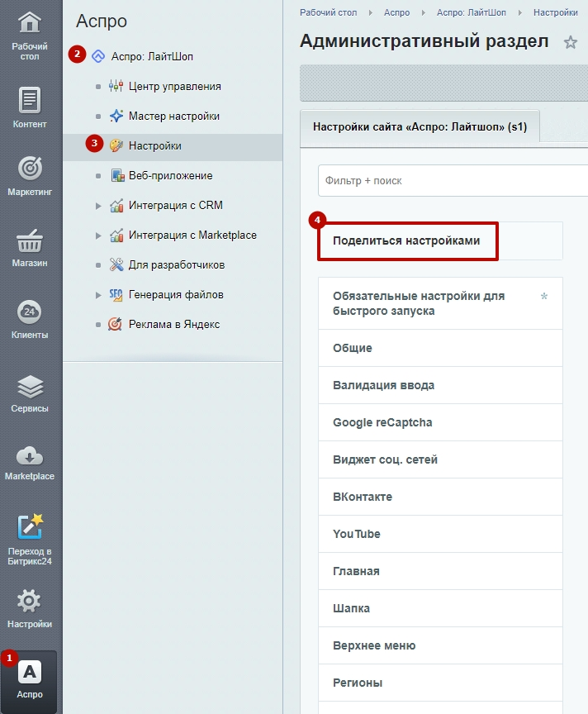
Task: Select Настройки item in Аспро tree
Action: [154, 146]
